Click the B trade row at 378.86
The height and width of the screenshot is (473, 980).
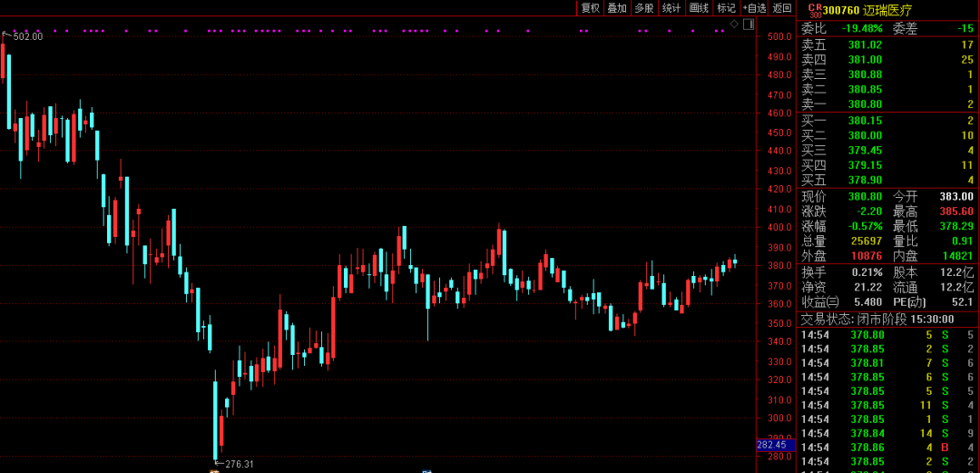coord(944,447)
